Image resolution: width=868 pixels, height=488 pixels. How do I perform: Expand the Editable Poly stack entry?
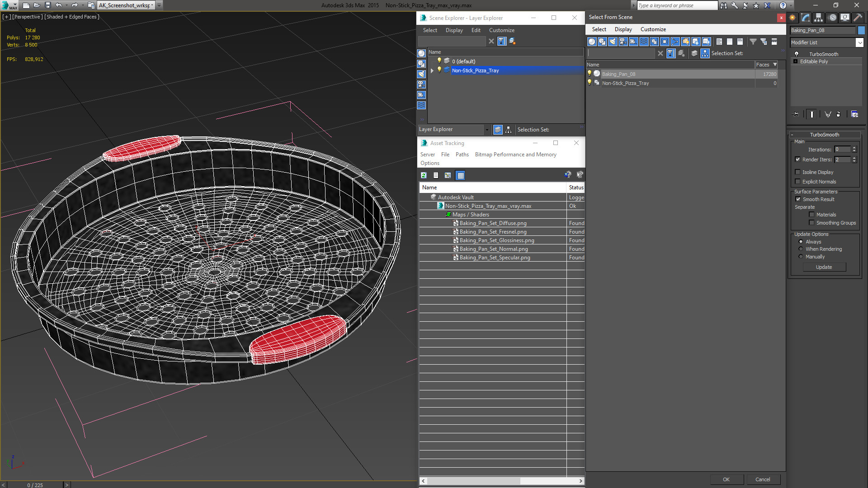796,61
